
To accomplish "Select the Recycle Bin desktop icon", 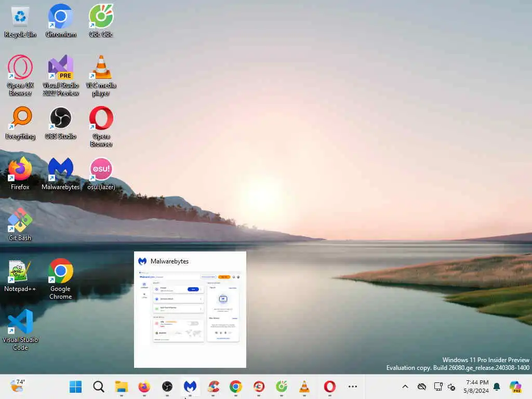I will click(x=20, y=21).
